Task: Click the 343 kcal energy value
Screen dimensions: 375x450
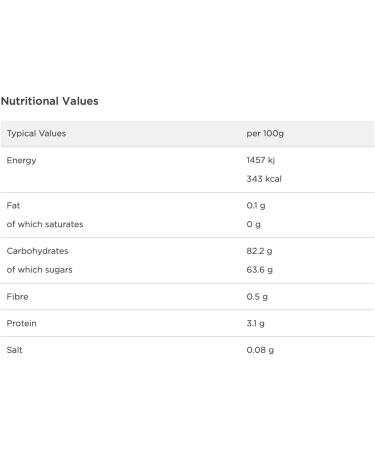Action: pyautogui.click(x=264, y=179)
